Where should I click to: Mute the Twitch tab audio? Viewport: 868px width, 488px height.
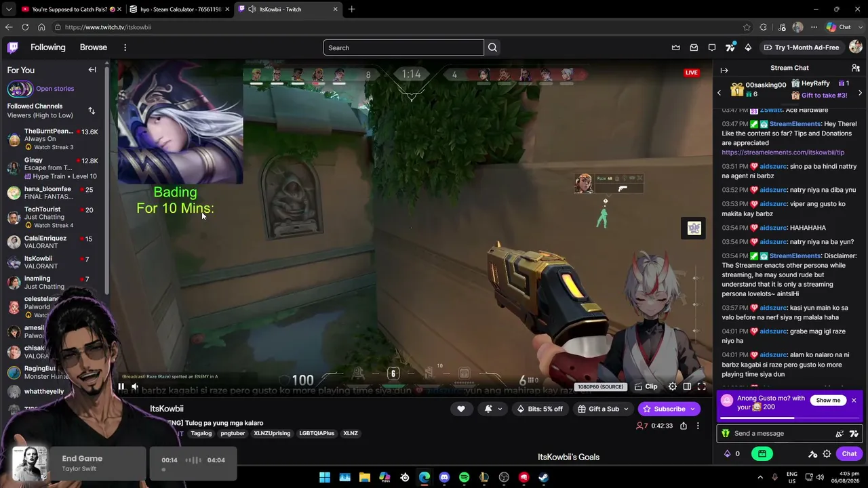[252, 9]
